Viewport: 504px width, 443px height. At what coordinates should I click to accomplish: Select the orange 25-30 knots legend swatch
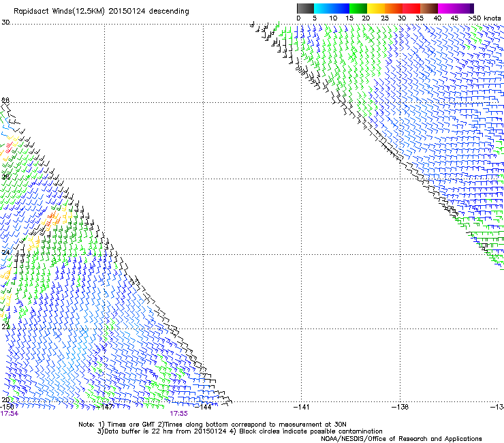click(394, 8)
